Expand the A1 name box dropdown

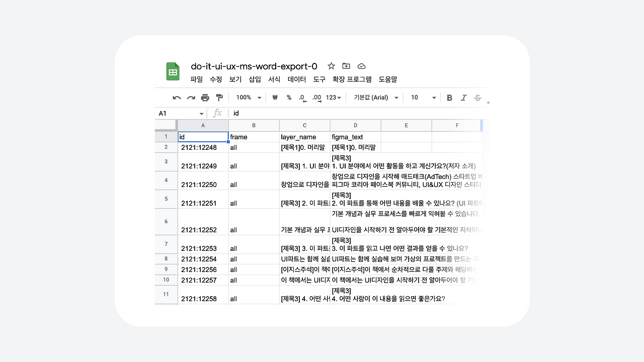[x=202, y=114]
